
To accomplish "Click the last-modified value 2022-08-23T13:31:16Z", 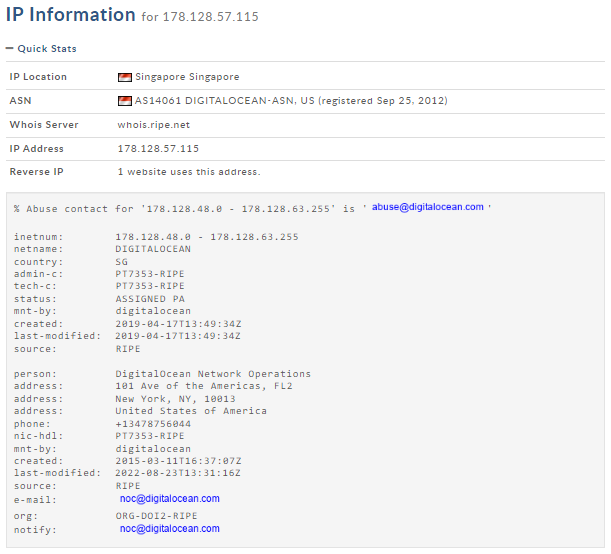I will (178, 473).
